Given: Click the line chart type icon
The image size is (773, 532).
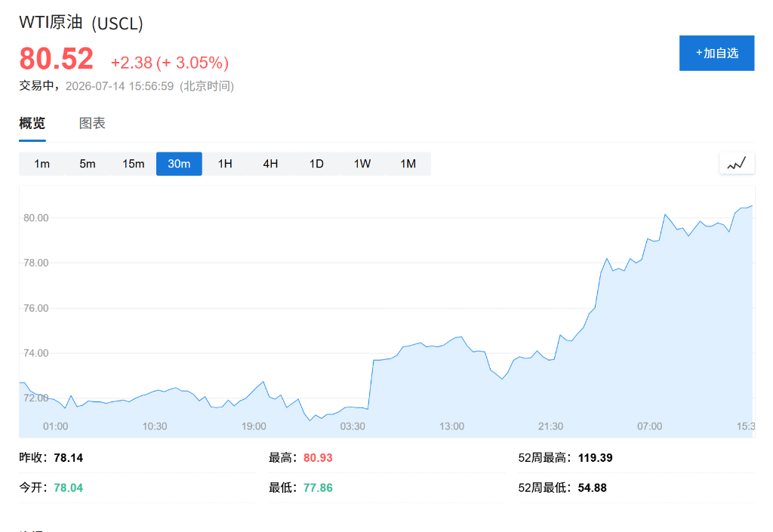Looking at the screenshot, I should (x=737, y=164).
